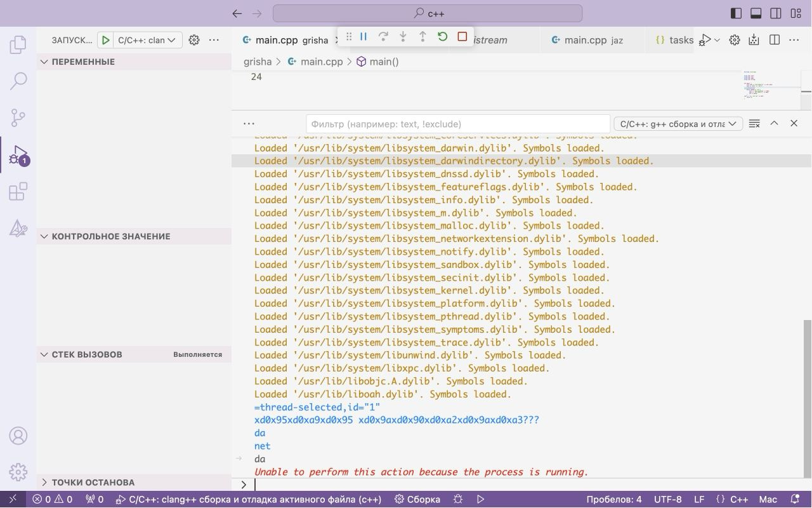Start debugging with green play button

106,40
